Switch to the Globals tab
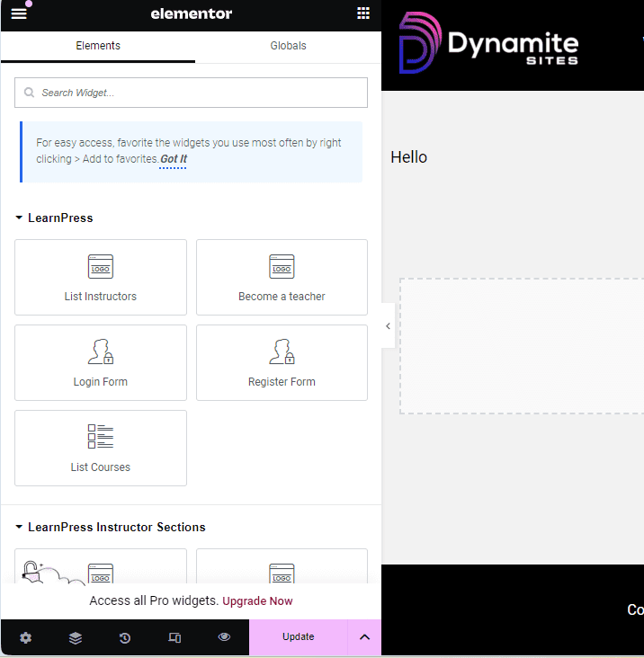The width and height of the screenshot is (644, 658). (288, 46)
